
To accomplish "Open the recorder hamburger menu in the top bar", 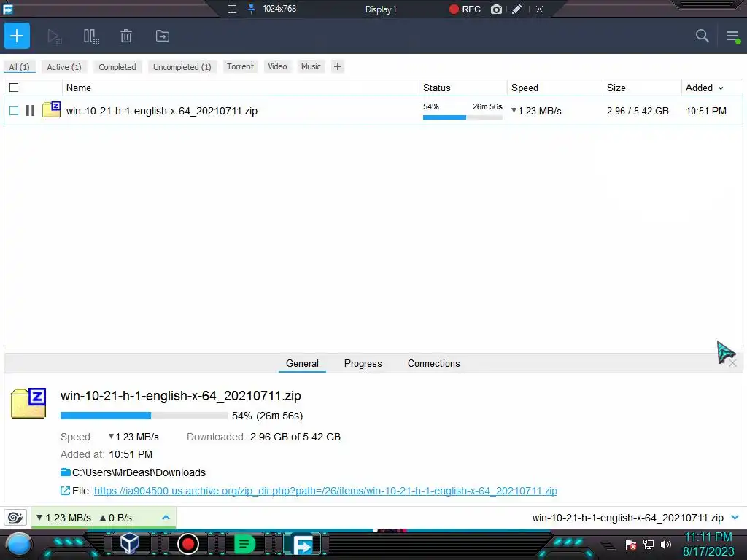I will [x=232, y=9].
